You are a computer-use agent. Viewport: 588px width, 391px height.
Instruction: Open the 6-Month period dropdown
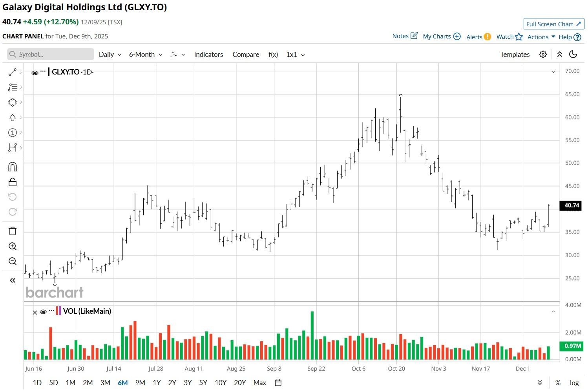(146, 55)
